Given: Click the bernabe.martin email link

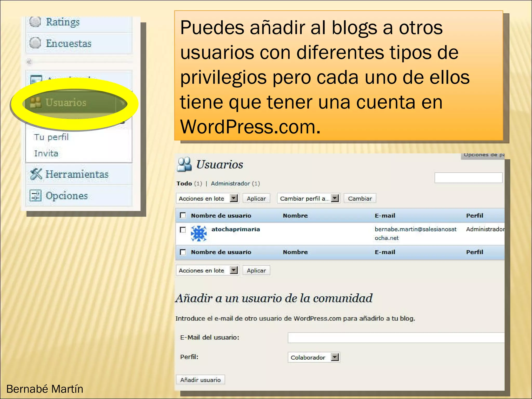Looking at the screenshot, I should tap(415, 233).
